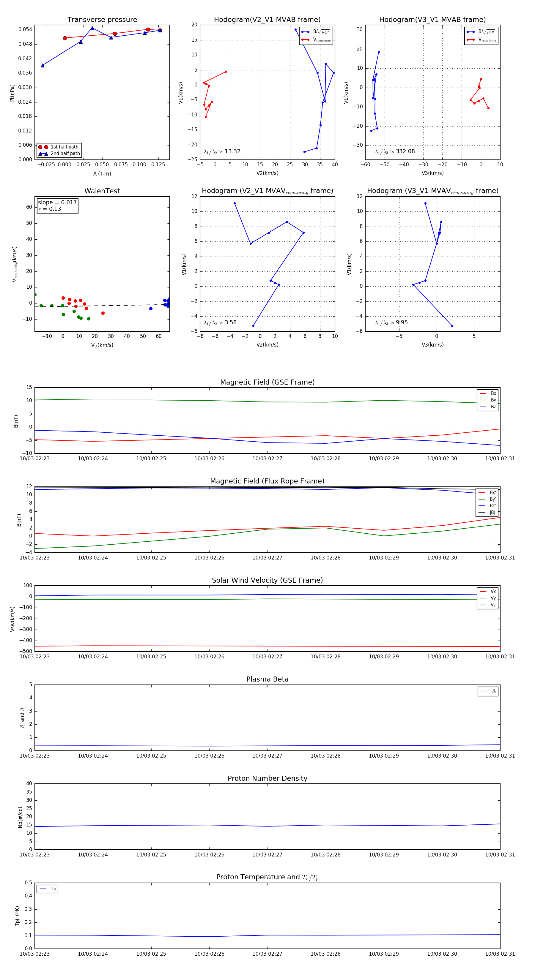
Task: Click the beta_p legend in Plasma Beta plot
Action: [488, 691]
